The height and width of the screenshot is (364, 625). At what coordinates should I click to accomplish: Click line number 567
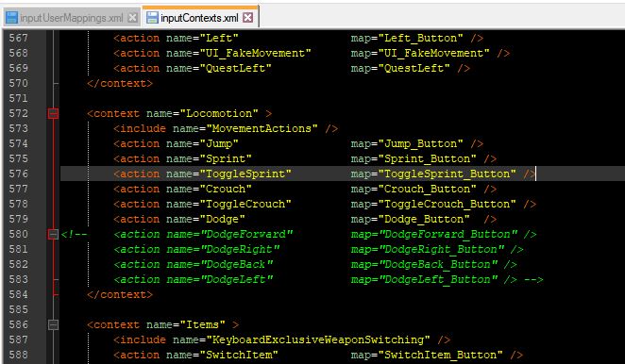coord(19,39)
